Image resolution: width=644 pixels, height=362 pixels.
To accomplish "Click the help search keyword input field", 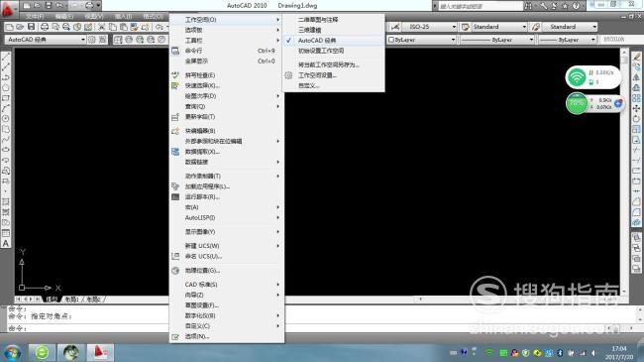I will tap(480, 6).
